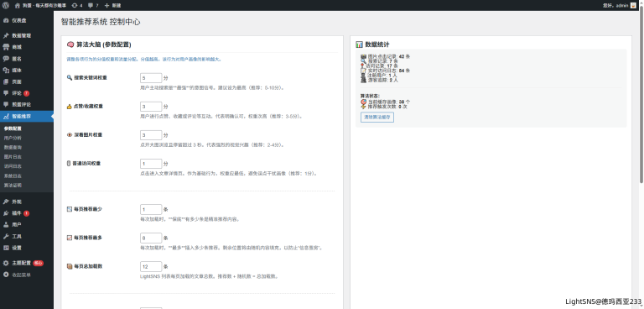Click the 智能推荐 chart icon in sidebar

pos(6,117)
